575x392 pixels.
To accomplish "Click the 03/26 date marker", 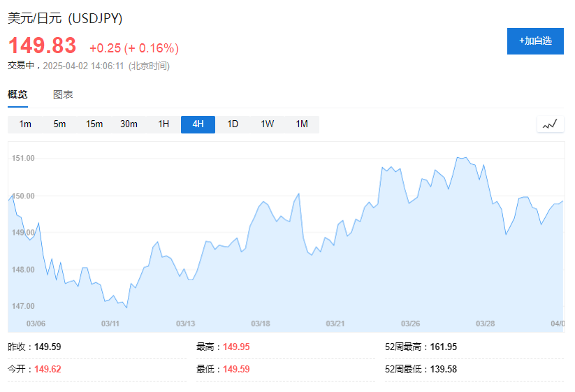I will click(410, 324).
